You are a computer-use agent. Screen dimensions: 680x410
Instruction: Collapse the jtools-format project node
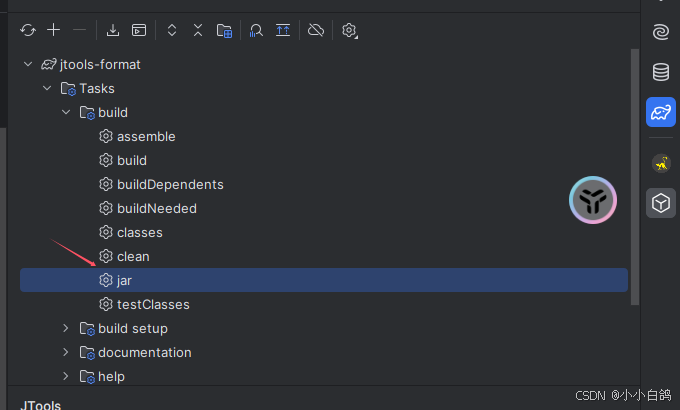(x=28, y=65)
